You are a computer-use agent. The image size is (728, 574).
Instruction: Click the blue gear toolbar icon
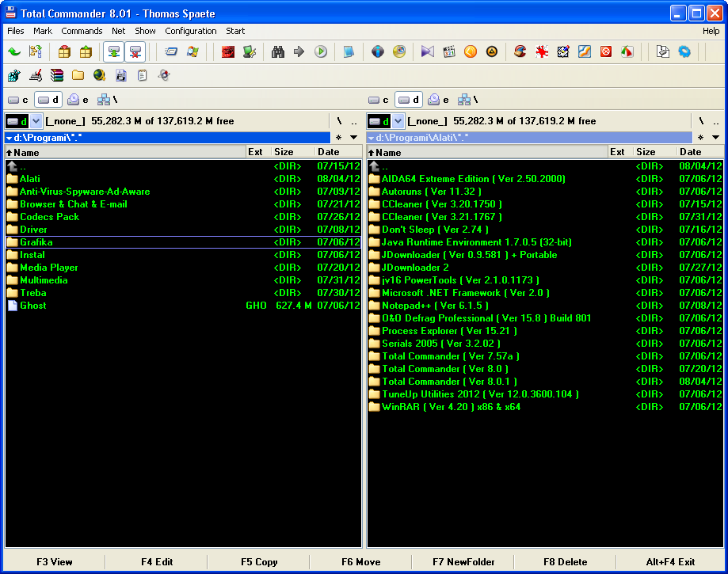(684, 51)
